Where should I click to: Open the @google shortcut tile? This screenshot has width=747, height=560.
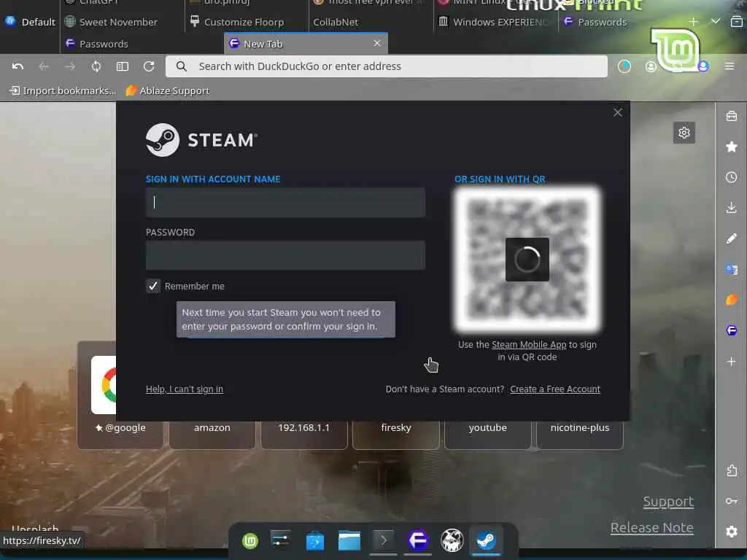(120, 427)
